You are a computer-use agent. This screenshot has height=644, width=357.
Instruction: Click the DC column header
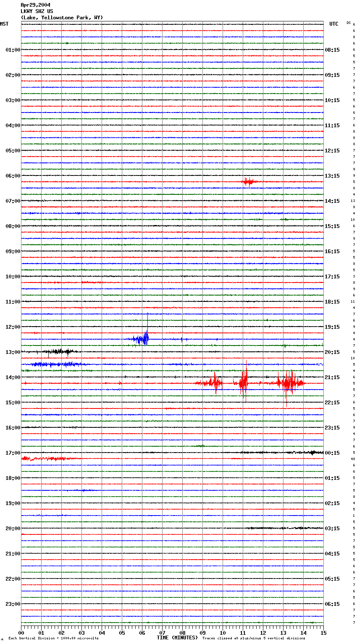pyautogui.click(x=349, y=23)
